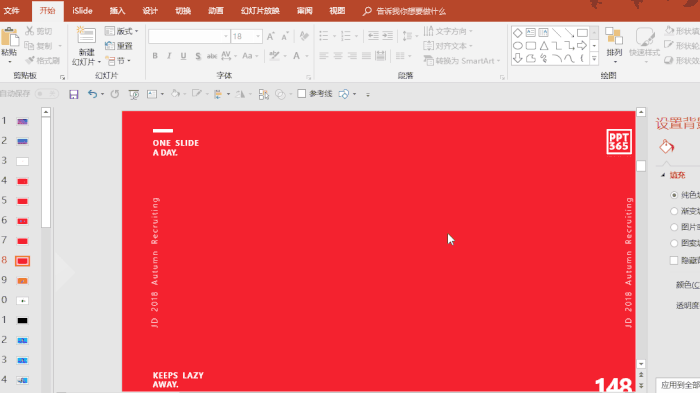The height and width of the screenshot is (393, 700).
Task: Switch to the Transitions (切换) tab
Action: click(183, 11)
